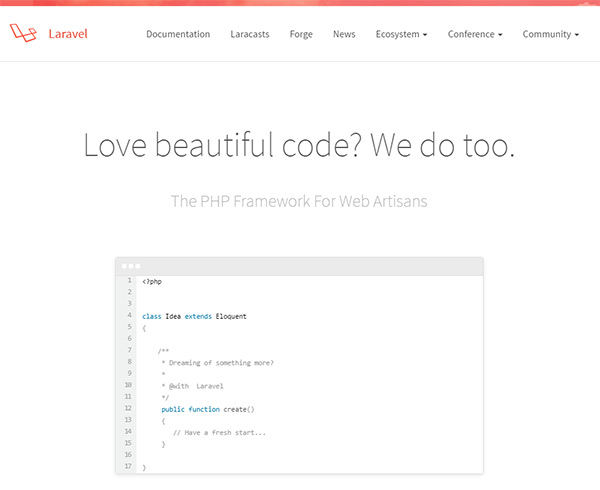Click the Laravel brand name text
600x490 pixels.
pos(68,34)
